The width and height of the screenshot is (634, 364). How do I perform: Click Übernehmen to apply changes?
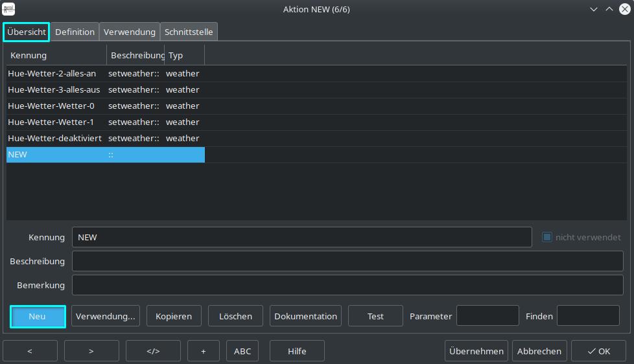(x=475, y=351)
